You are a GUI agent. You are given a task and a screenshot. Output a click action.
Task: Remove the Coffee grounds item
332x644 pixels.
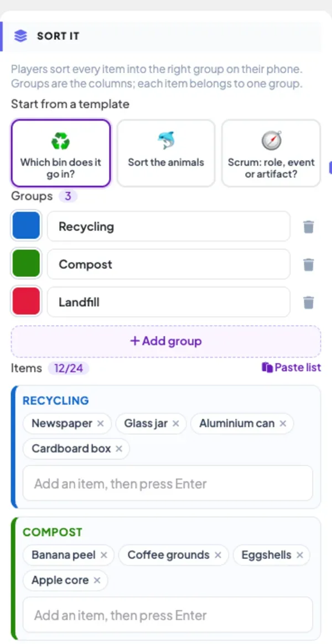[x=218, y=556]
